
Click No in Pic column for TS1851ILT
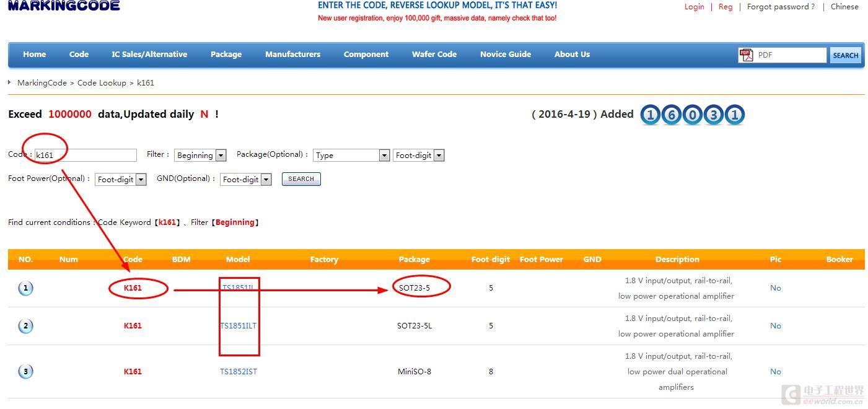coord(776,326)
